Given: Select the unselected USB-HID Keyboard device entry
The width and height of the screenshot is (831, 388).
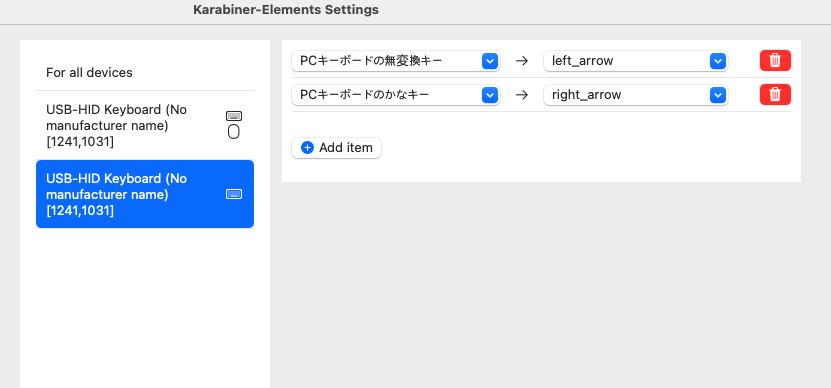Looking at the screenshot, I should [145, 126].
